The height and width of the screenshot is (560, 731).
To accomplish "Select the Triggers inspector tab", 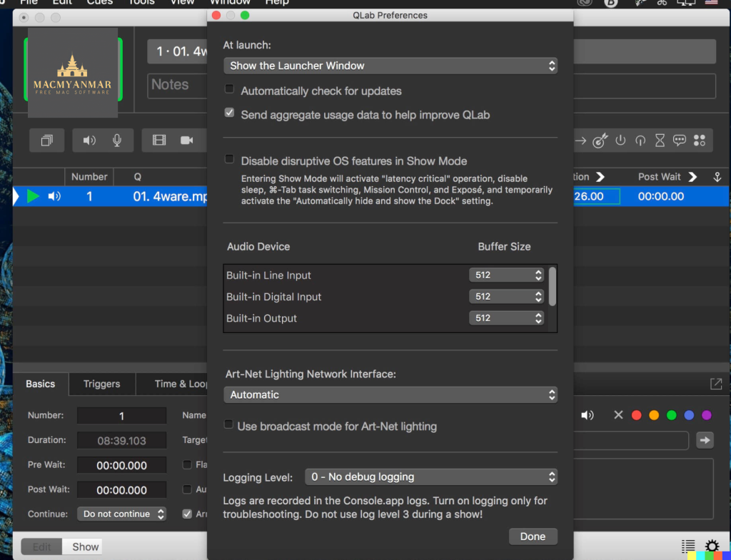I will pyautogui.click(x=101, y=384).
